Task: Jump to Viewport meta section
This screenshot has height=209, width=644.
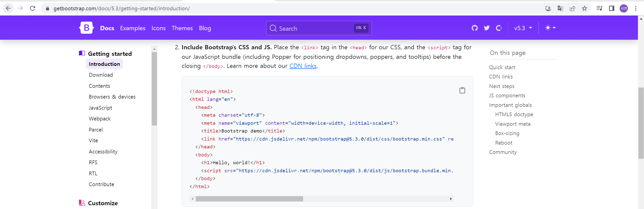Action: (513, 124)
